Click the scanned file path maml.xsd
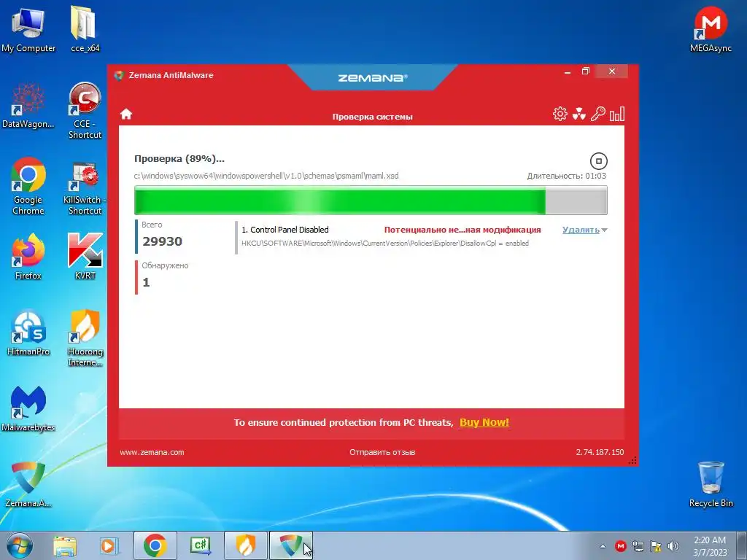 click(266, 176)
